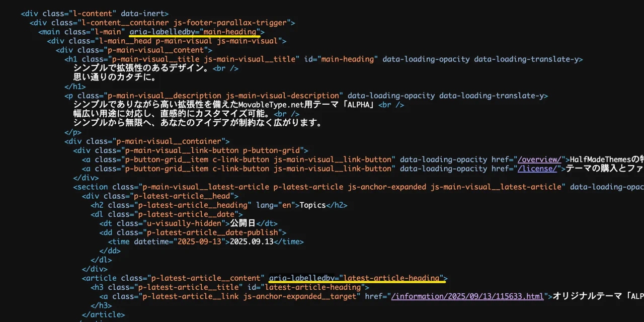The image size is (644, 322).
Task: Click id="main-heading" on the h1 tag
Action: [341, 59]
